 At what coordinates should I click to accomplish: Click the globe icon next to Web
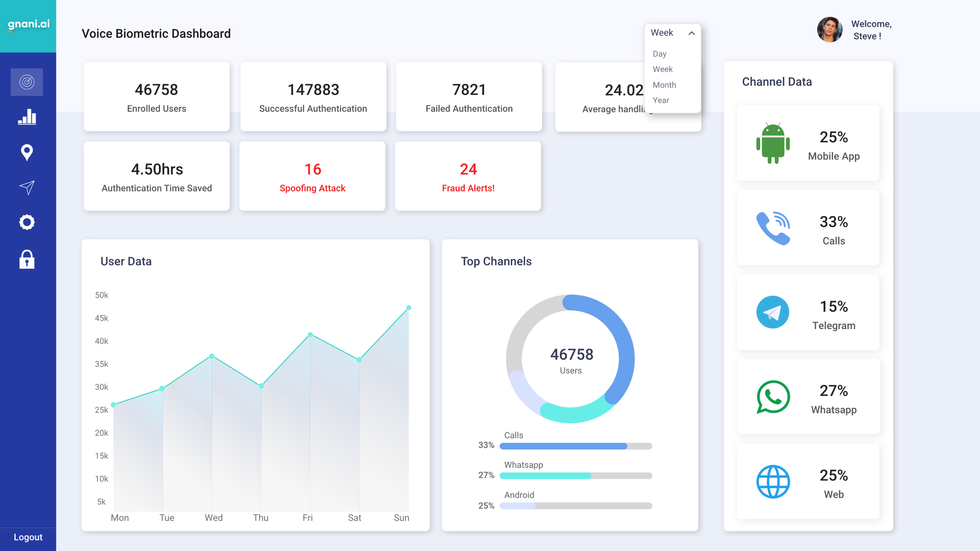click(773, 482)
